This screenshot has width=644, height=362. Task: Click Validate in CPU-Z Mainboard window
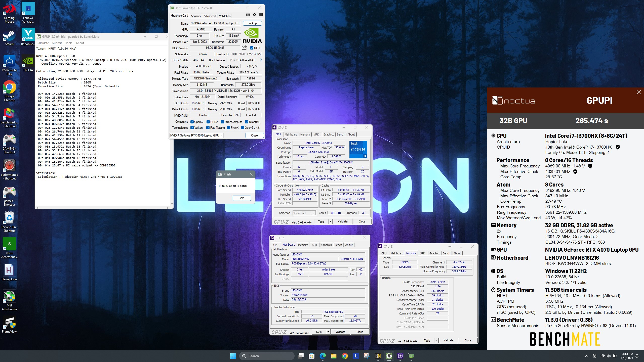click(x=340, y=332)
